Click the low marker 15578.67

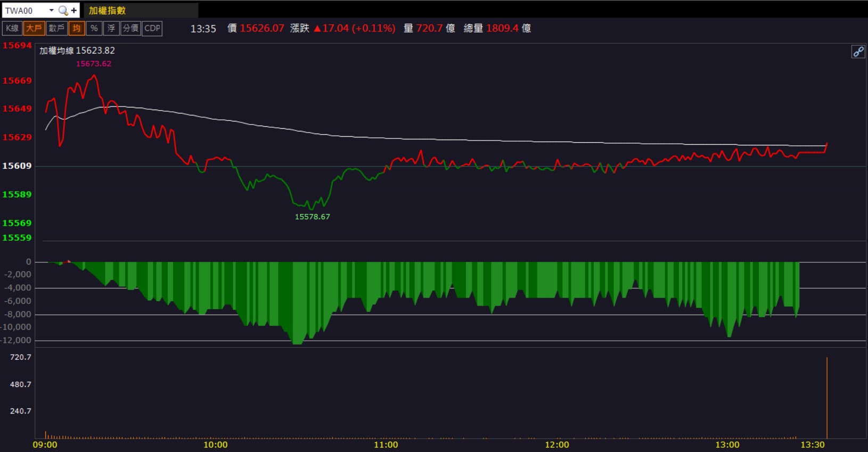313,217
